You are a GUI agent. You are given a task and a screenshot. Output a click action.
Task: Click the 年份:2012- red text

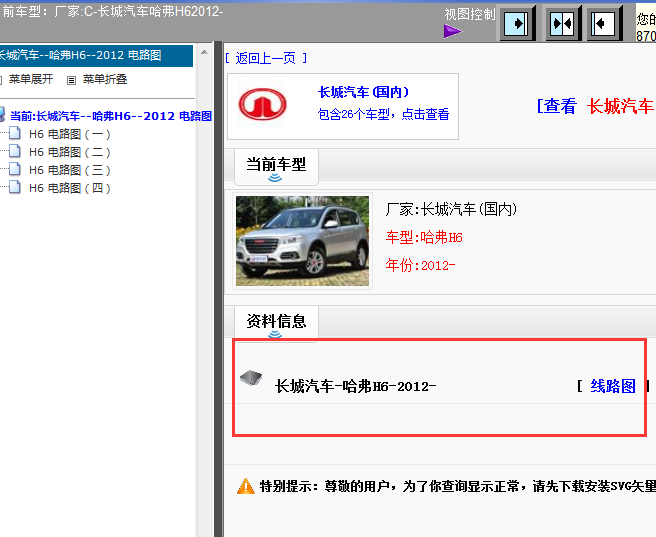(x=420, y=265)
